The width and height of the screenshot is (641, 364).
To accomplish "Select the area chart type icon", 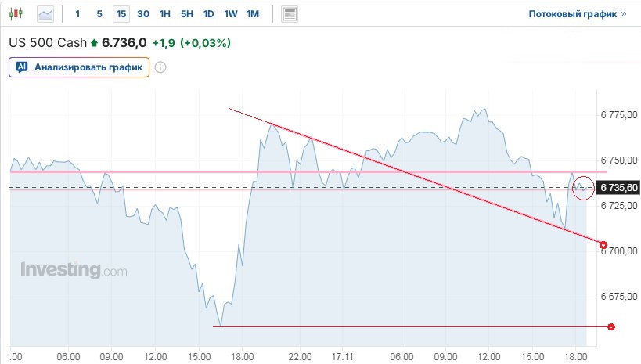I will tap(46, 14).
